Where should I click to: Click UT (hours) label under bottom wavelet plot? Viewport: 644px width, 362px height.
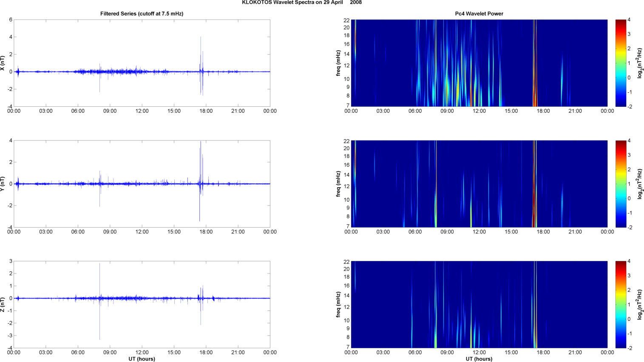tap(479, 359)
